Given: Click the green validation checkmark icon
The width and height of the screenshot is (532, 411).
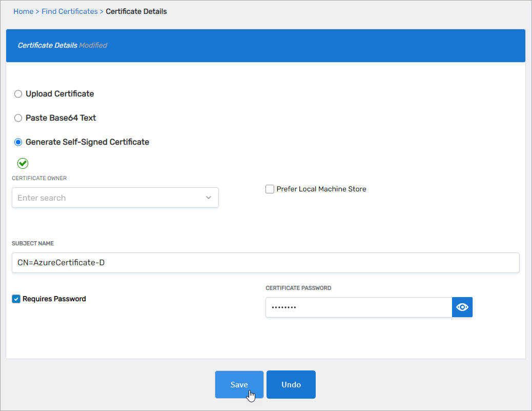Looking at the screenshot, I should tap(23, 163).
